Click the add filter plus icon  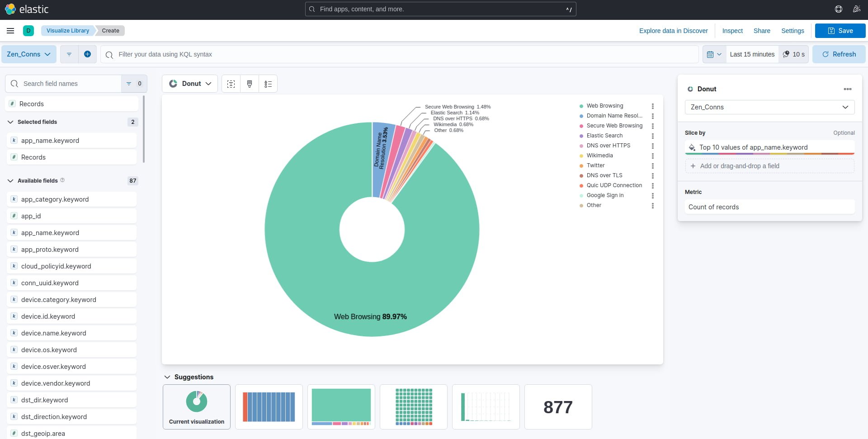click(87, 54)
